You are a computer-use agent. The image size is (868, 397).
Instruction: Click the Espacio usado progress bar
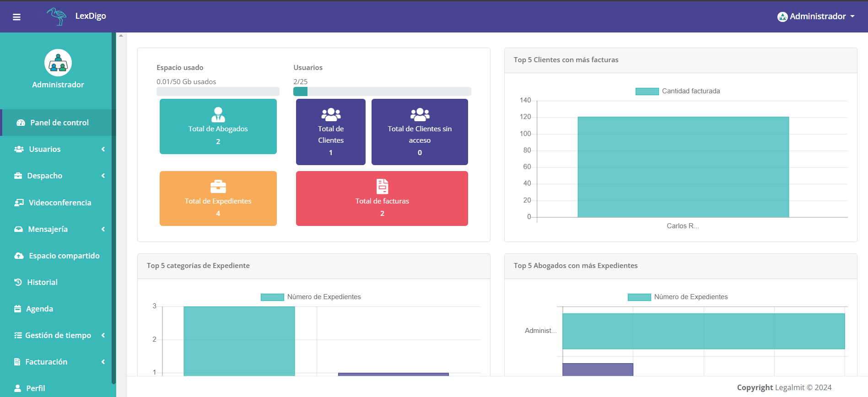(218, 91)
